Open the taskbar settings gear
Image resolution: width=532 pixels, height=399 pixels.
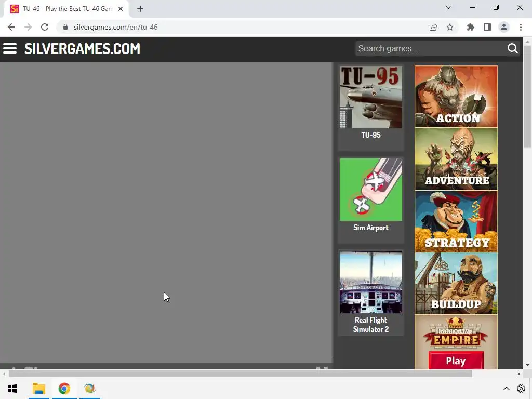[x=521, y=389]
